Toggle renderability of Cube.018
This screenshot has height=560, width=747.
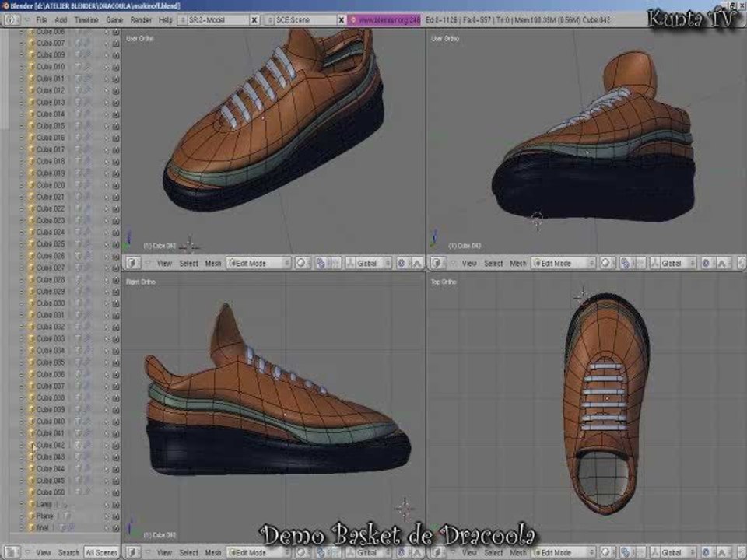tap(116, 162)
